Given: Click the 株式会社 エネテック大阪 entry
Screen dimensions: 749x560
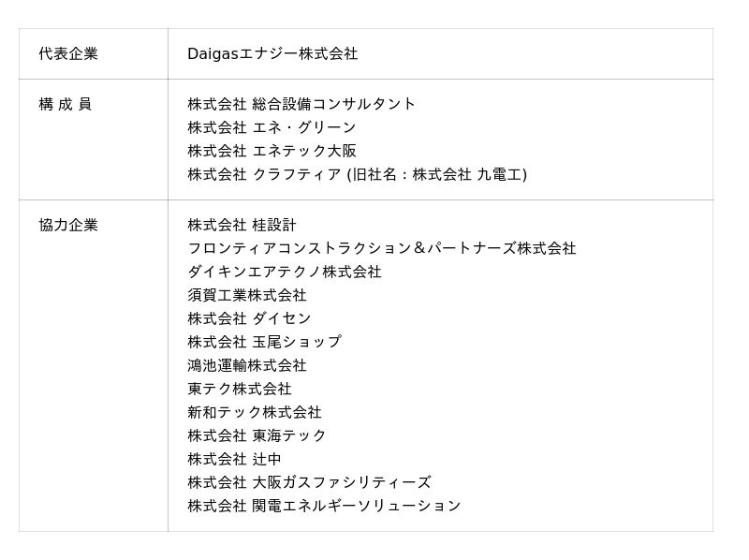Looking at the screenshot, I should click(272, 151).
